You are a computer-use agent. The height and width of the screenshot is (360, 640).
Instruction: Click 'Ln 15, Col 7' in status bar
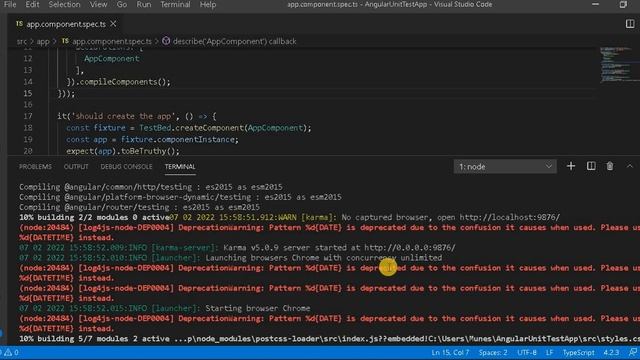450,352
